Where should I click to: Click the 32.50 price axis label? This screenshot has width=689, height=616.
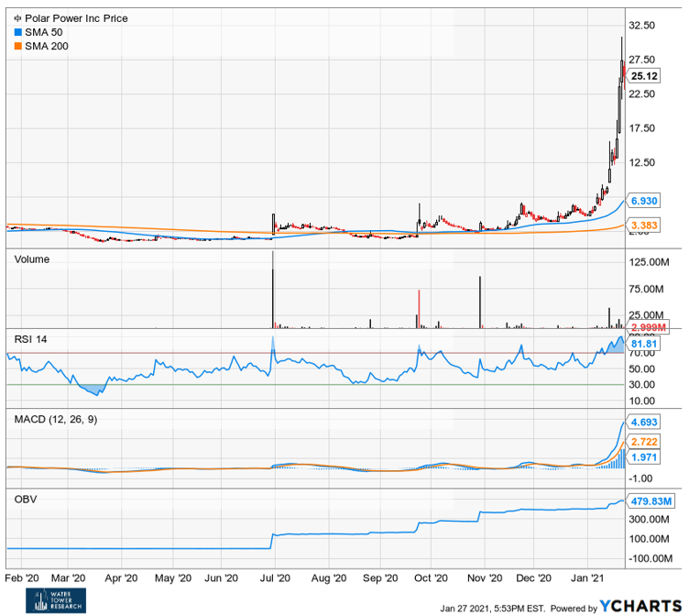click(x=641, y=26)
